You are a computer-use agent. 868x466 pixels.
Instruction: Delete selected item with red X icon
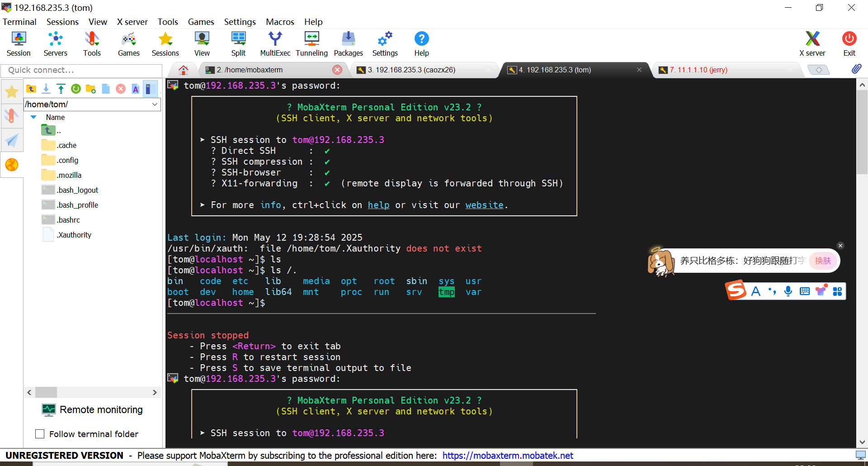[121, 89]
